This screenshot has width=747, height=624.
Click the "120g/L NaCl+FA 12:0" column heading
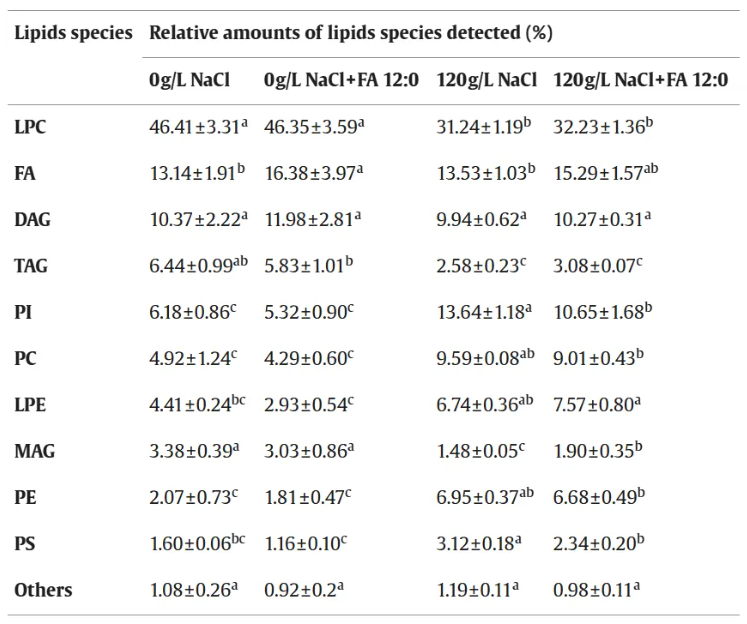[640, 81]
